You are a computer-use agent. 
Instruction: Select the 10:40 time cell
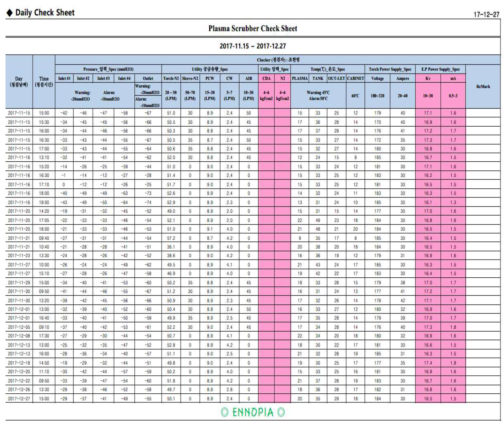tap(44, 247)
